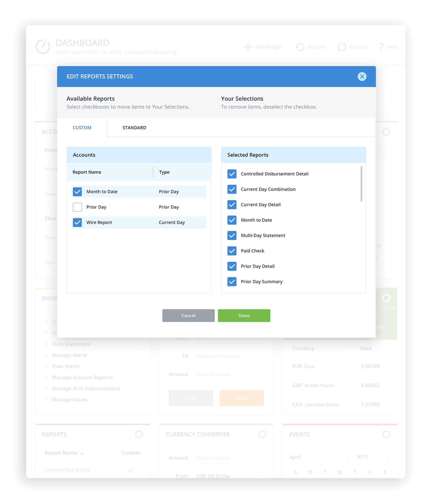Screen dimensions: 430x504
Task: Open Currency Converter widget gear settings
Action: [262, 434]
